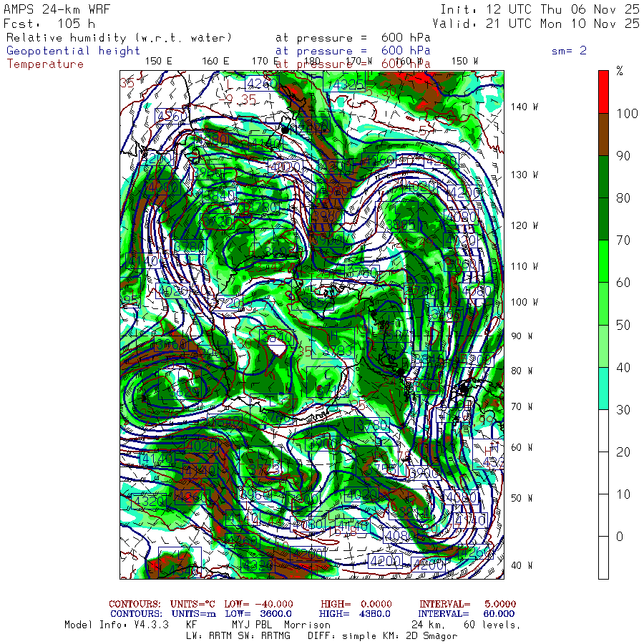Click the 'LW: RRTM SW: RRTMG' text

coord(238,636)
